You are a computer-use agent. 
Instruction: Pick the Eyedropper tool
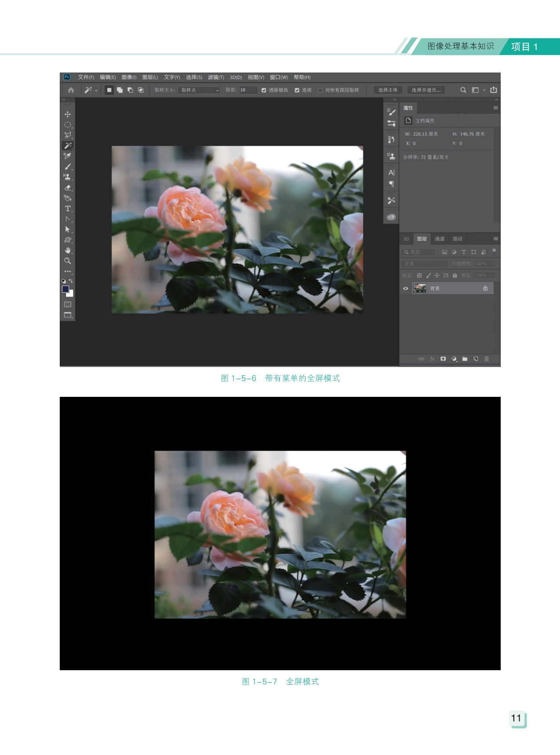point(68,156)
